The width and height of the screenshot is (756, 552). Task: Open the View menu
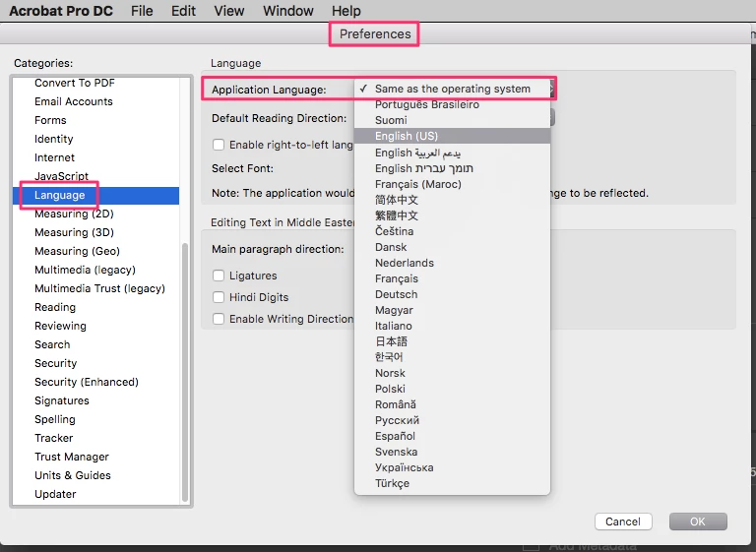pos(229,11)
